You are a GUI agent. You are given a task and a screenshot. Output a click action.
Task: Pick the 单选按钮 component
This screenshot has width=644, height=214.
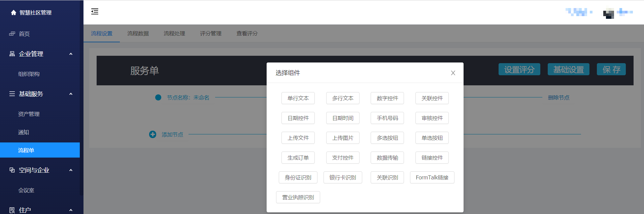[x=432, y=138]
